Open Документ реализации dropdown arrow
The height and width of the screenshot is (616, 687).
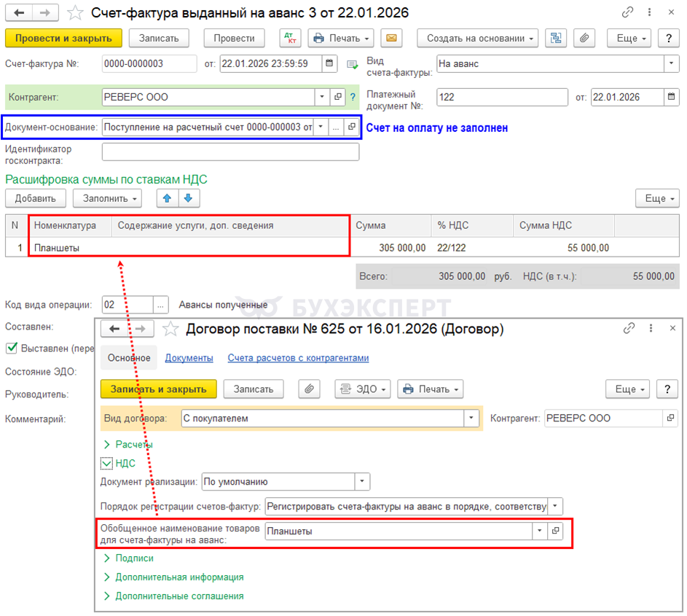362,481
